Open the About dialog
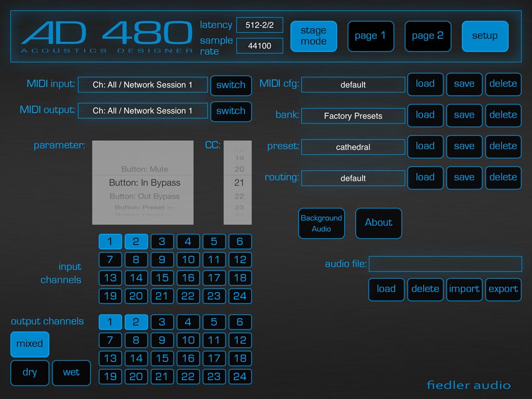Viewport: 532px width, 399px height. click(x=378, y=223)
